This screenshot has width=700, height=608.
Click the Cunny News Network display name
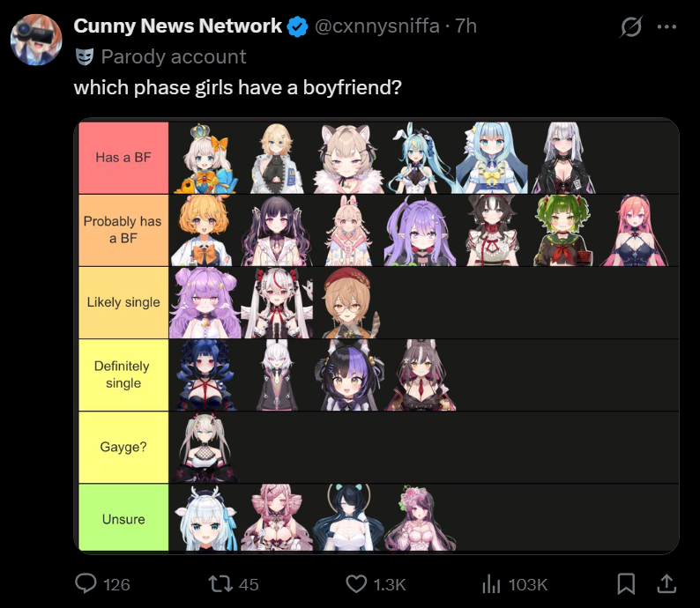tap(178, 26)
